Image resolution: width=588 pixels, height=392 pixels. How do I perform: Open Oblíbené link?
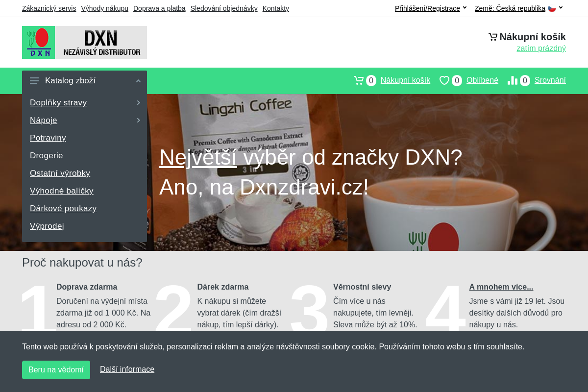(482, 80)
